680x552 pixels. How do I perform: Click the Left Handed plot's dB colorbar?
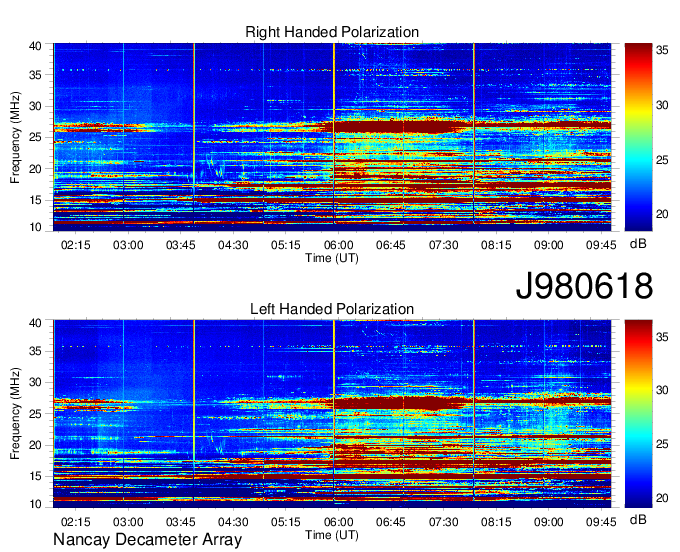[x=638, y=414]
